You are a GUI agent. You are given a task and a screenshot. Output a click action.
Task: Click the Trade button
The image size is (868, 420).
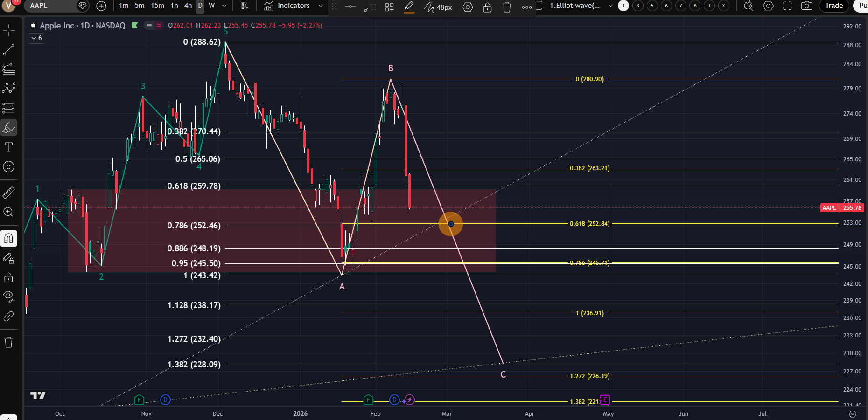[833, 6]
